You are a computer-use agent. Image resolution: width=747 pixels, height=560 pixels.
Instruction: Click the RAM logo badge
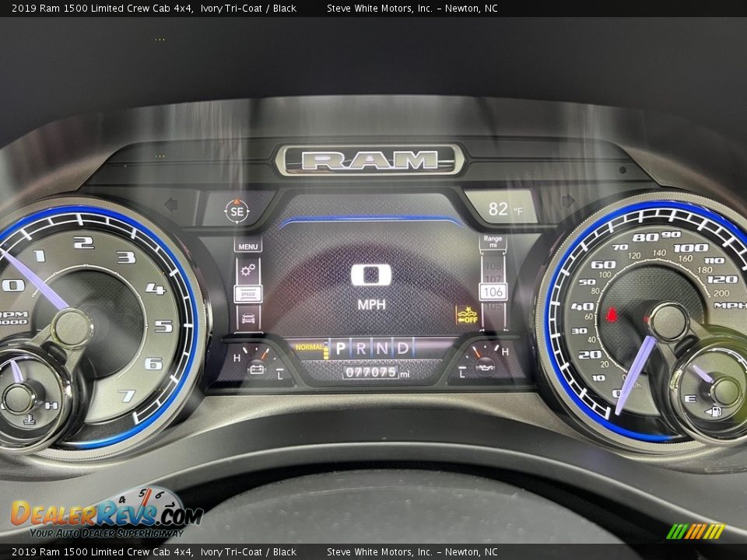coord(370,159)
